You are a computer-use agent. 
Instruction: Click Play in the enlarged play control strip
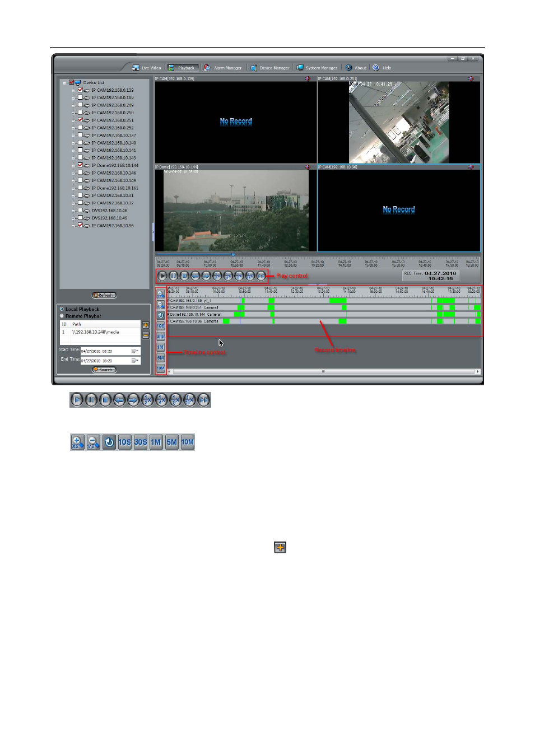click(x=77, y=400)
